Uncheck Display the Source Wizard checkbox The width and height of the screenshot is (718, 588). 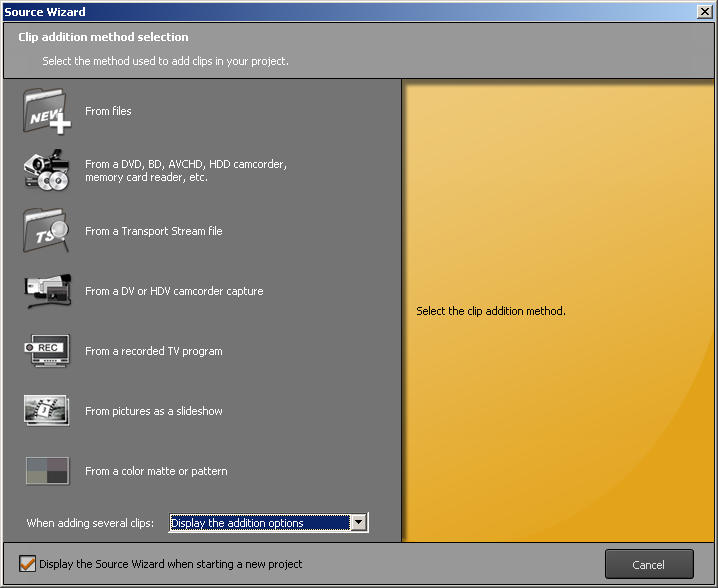point(28,564)
